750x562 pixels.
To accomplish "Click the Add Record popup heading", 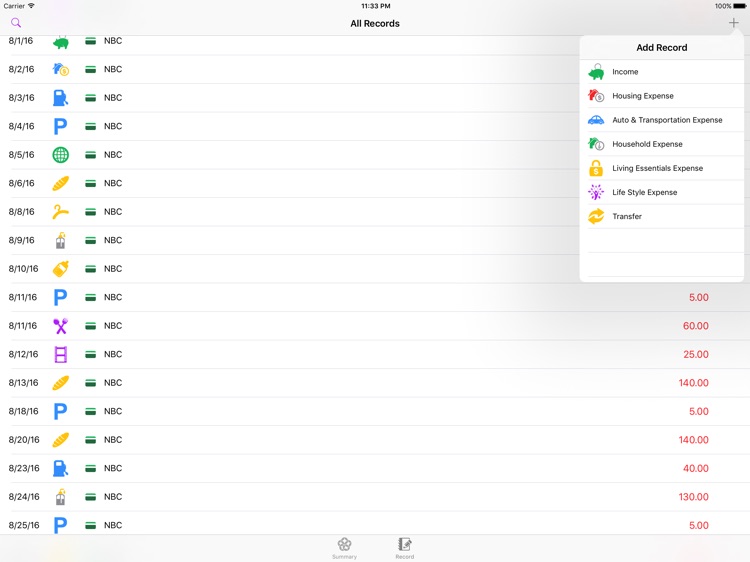I will [x=662, y=47].
